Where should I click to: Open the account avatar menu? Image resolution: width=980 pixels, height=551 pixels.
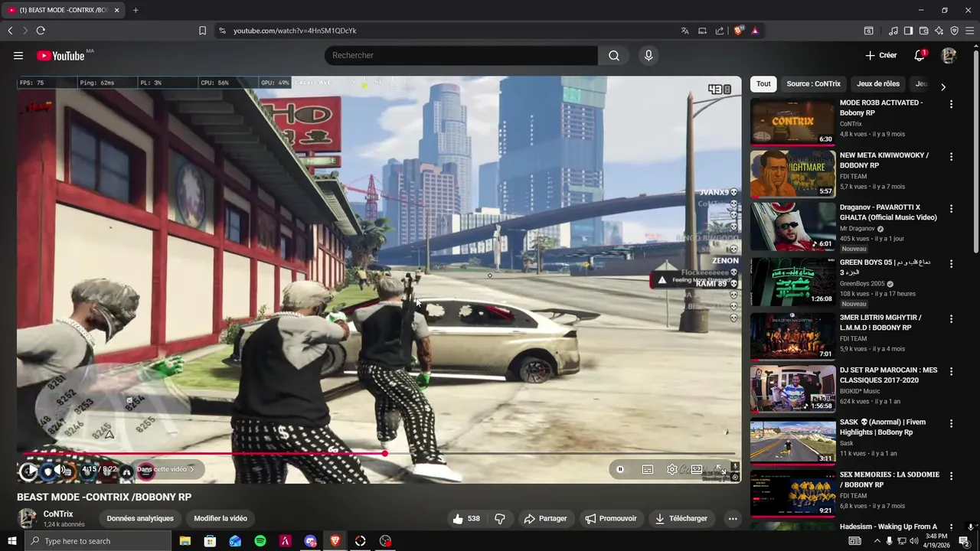(x=949, y=55)
